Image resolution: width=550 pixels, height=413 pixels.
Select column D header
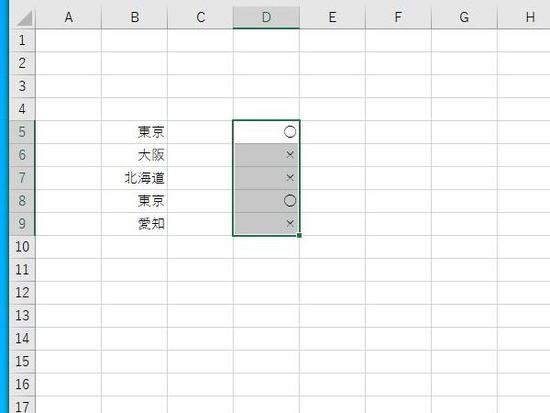coord(266,18)
